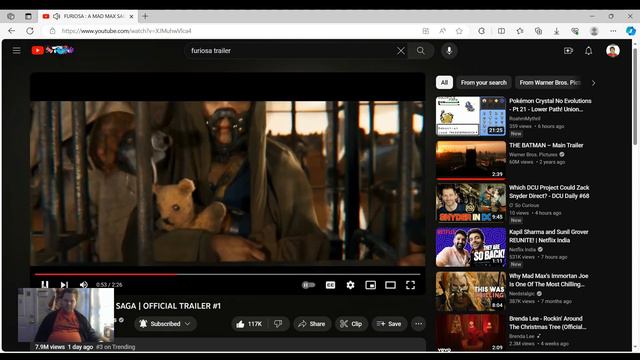Open Snyder in DC video thumbnail
This screenshot has width=640, height=360.
(471, 203)
